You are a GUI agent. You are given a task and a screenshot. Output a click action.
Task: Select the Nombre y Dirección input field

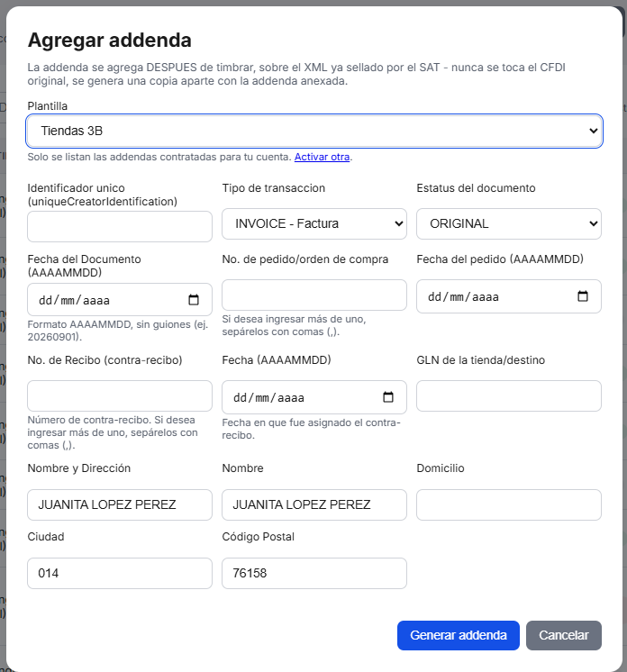click(120, 504)
